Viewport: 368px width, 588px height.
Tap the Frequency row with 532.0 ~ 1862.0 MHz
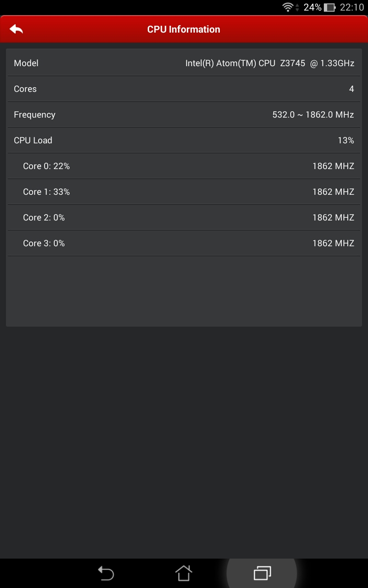[184, 114]
